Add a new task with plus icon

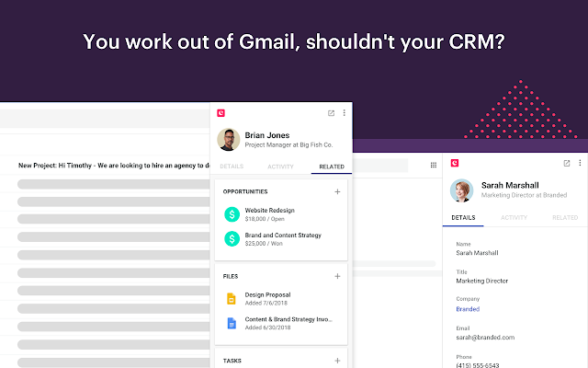coord(337,361)
